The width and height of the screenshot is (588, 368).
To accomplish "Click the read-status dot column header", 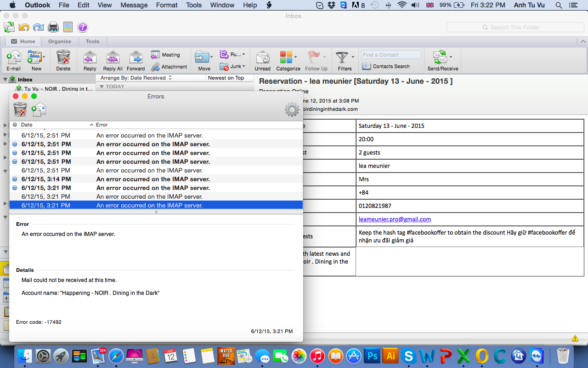I will (x=15, y=125).
